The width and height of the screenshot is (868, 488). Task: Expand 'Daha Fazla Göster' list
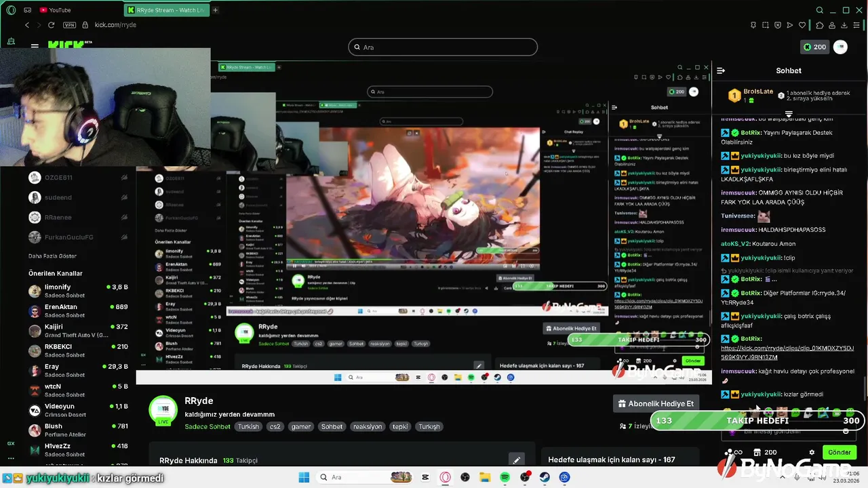pyautogui.click(x=52, y=256)
